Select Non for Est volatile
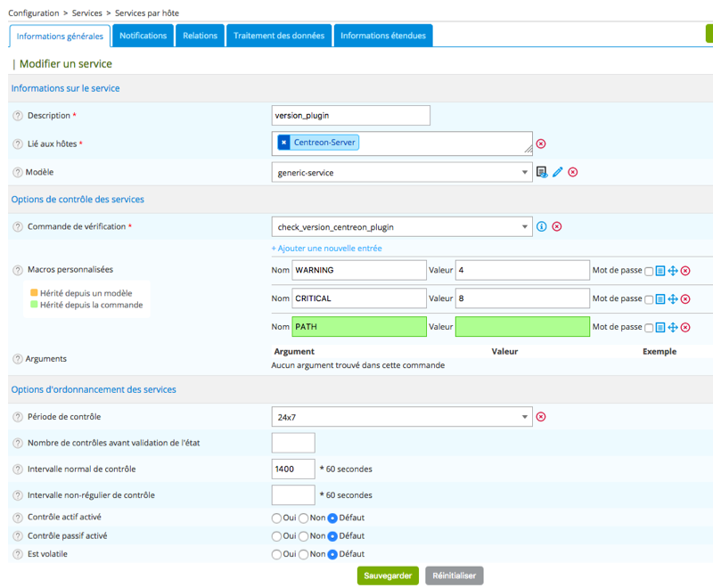Viewport: 713px width, 588px height. pos(303,554)
